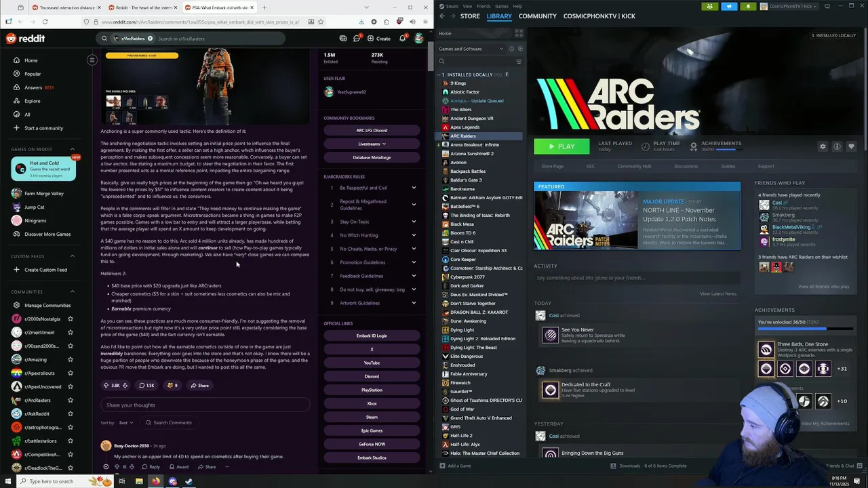Open Games and Software dropdown in Steam
This screenshot has height=488, width=868.
tap(471, 49)
